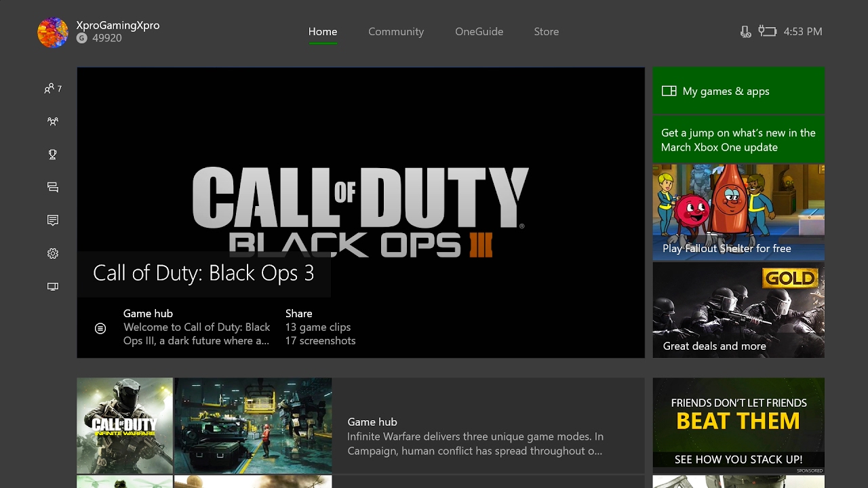This screenshot has width=868, height=488.
Task: Launch the Call of Duty: Black Ops 3 tile
Action: click(361, 212)
